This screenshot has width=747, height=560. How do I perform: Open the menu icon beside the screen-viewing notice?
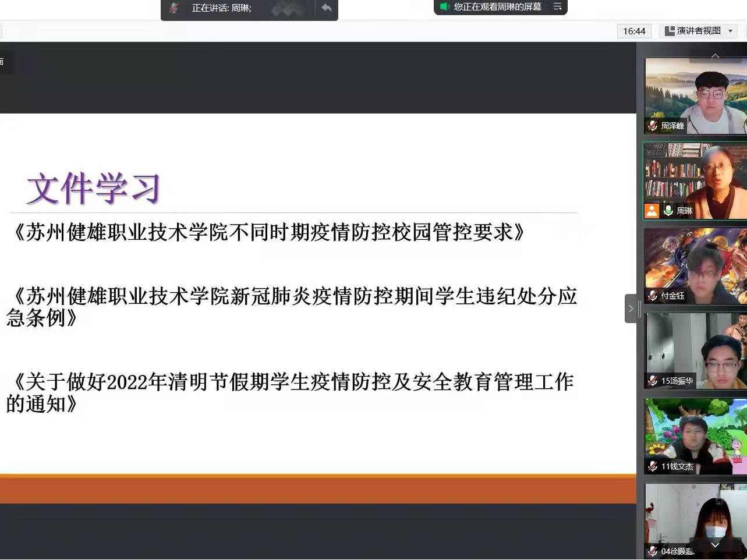point(557,7)
